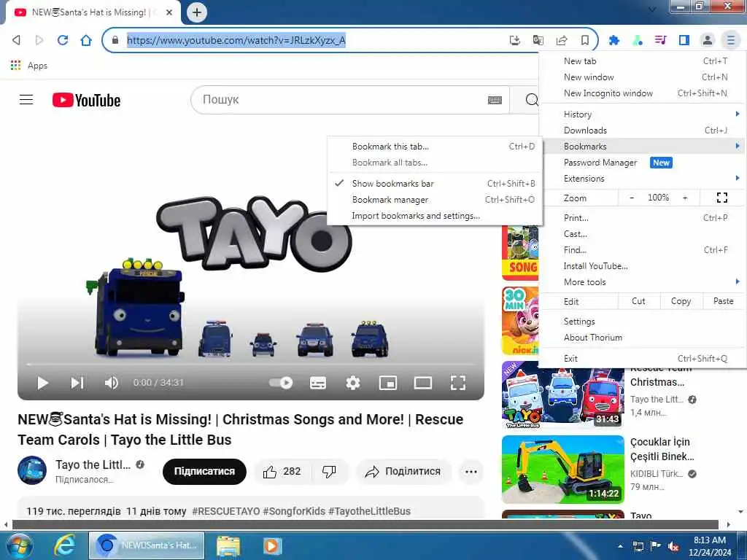Close the main hamburger menu button
The width and height of the screenshot is (747, 560).
tap(731, 40)
